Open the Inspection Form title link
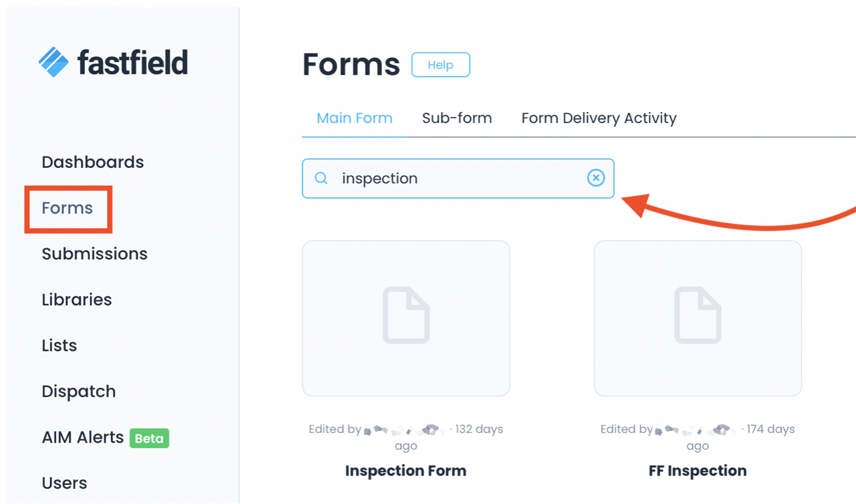Image resolution: width=856 pixels, height=504 pixels. [x=405, y=471]
